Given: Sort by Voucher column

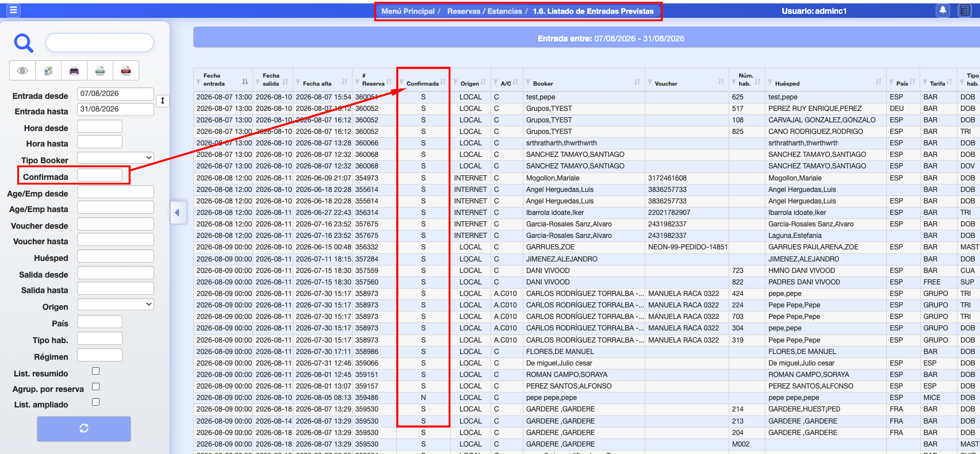Looking at the screenshot, I should coord(721,82).
